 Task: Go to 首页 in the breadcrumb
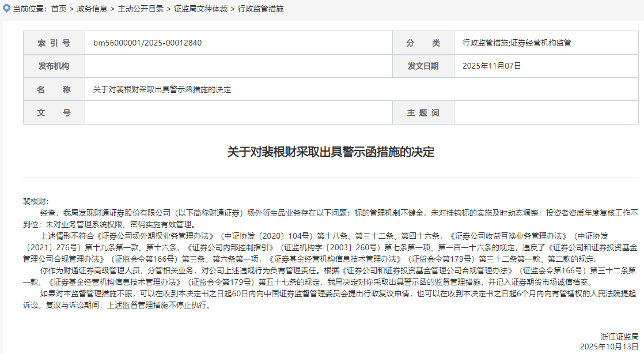58,9
